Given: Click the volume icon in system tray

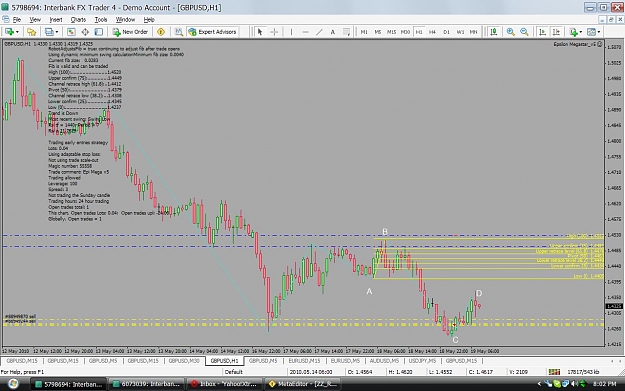Looking at the screenshot, I should click(574, 384).
